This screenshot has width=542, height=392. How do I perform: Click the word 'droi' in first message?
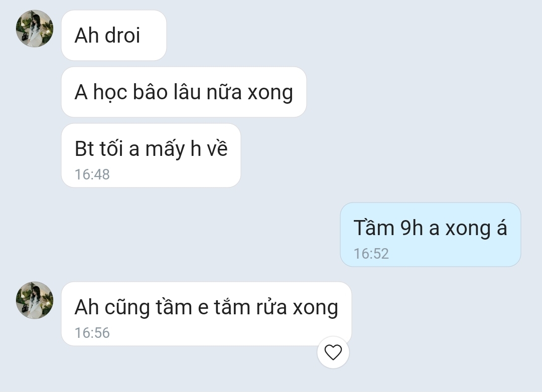click(122, 35)
